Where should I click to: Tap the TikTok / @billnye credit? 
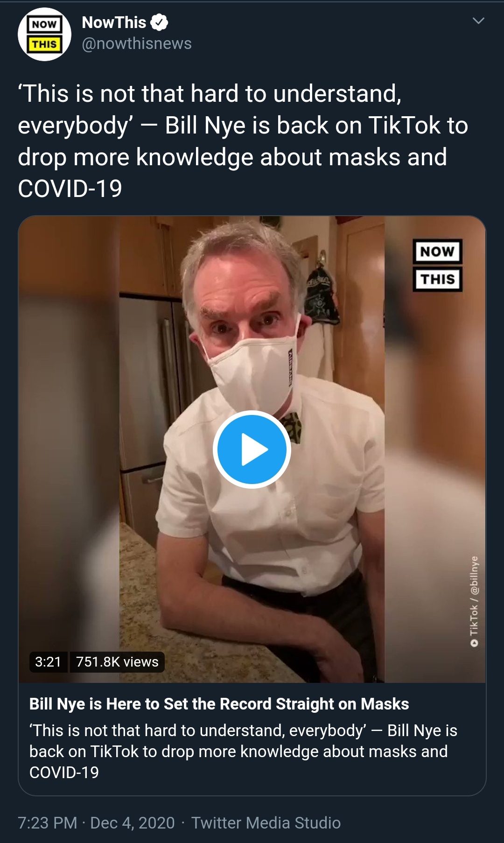474,601
